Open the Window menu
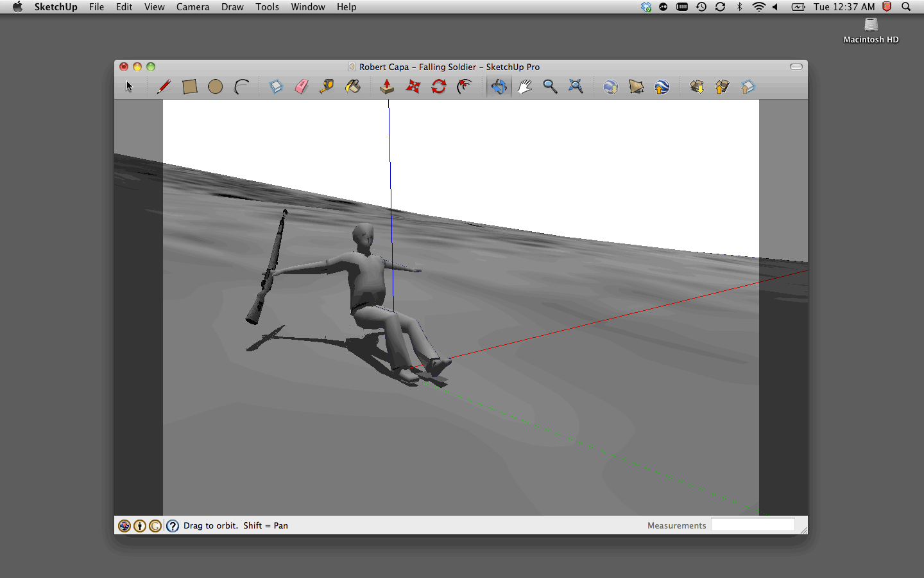 tap(308, 7)
